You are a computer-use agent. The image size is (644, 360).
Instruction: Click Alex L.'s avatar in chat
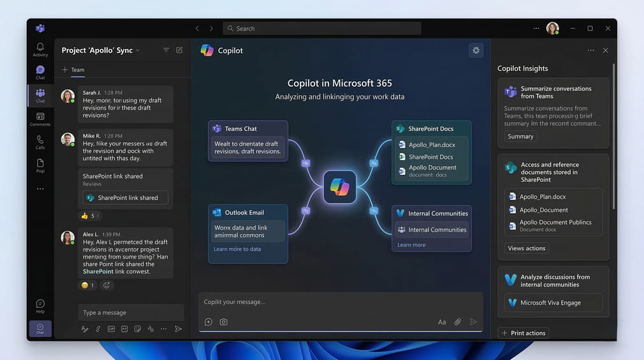point(68,237)
